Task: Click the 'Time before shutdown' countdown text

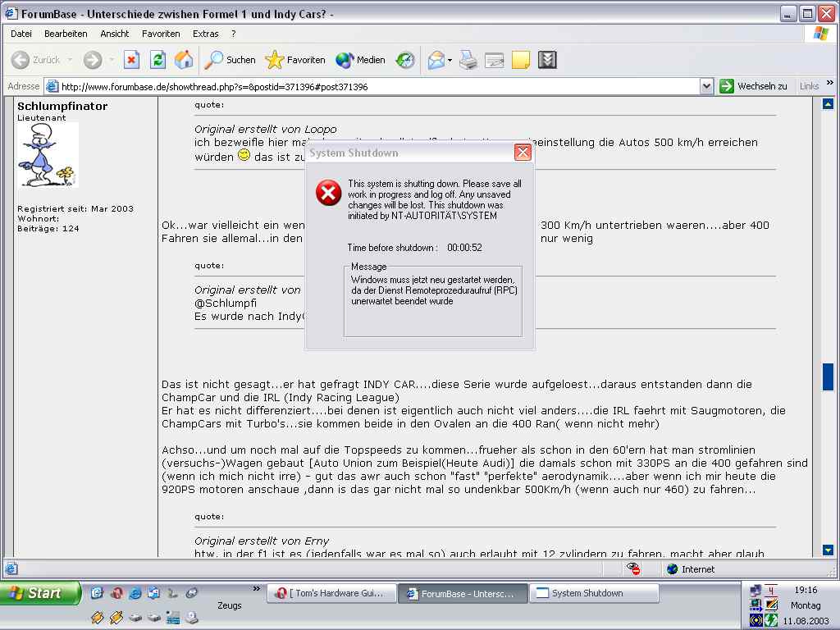Action: point(414,248)
